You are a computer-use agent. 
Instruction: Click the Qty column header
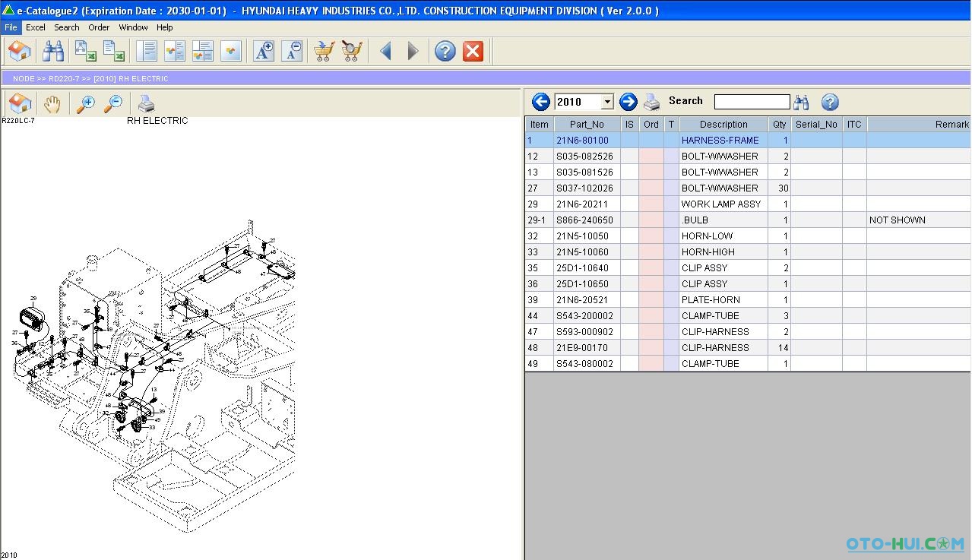[780, 125]
